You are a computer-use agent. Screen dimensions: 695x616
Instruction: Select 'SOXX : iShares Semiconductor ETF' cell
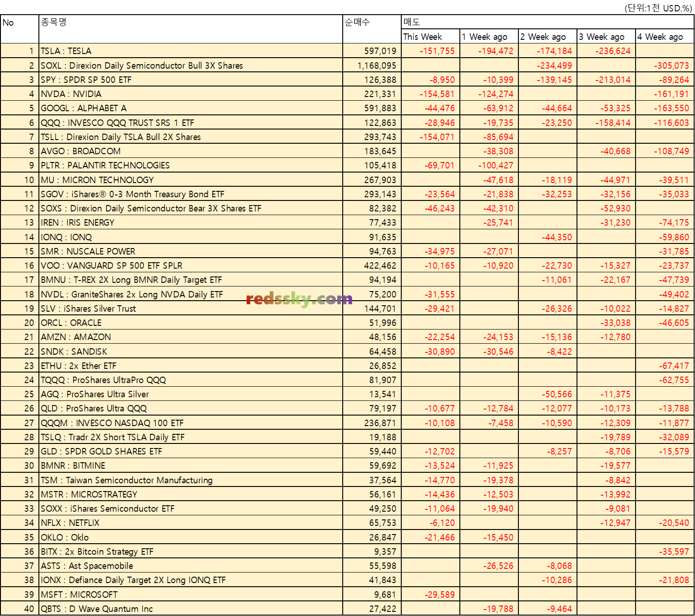[191, 508]
